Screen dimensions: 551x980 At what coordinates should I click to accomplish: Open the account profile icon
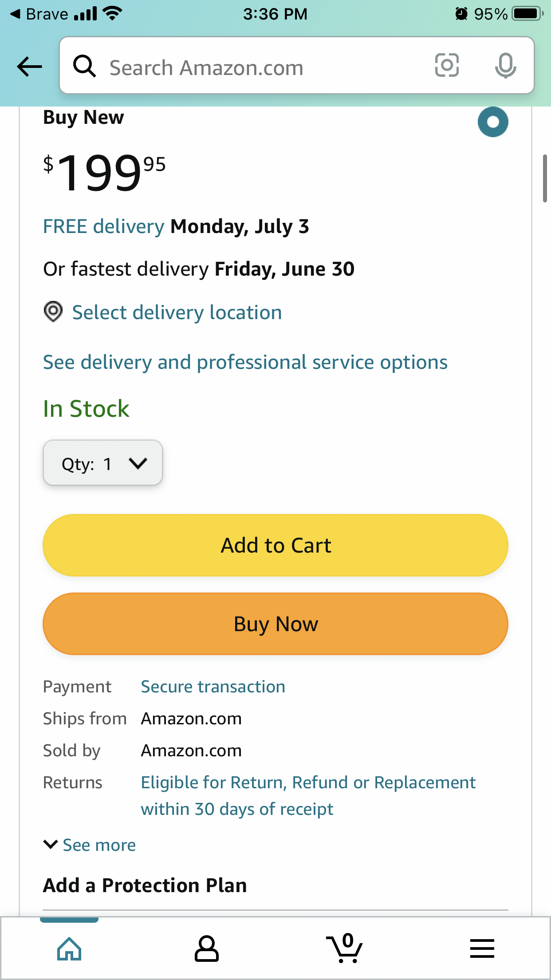207,949
